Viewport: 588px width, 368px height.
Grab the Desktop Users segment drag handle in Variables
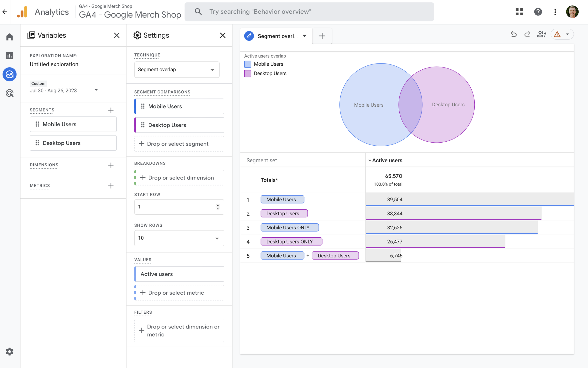(37, 143)
